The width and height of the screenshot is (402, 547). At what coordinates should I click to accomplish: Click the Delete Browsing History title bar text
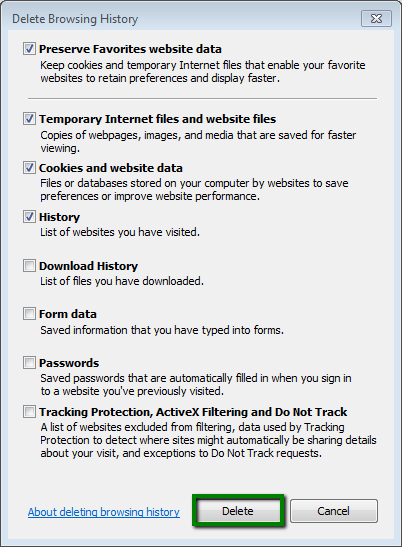click(75, 19)
